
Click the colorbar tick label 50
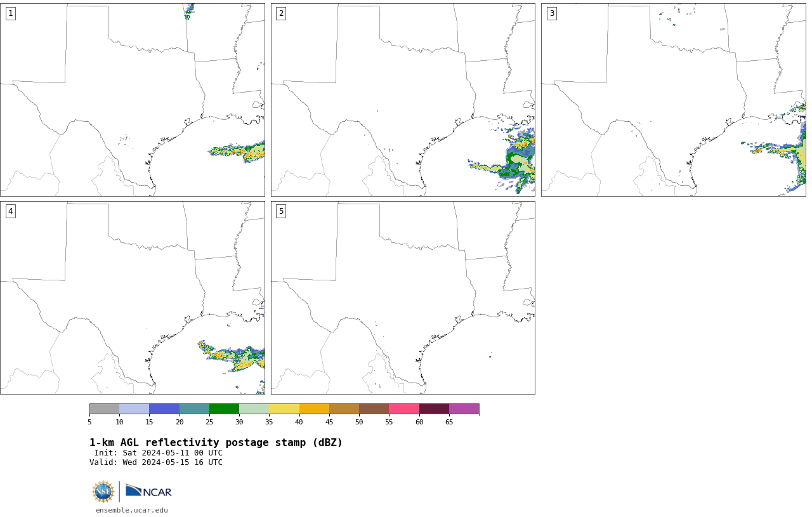[x=359, y=422]
